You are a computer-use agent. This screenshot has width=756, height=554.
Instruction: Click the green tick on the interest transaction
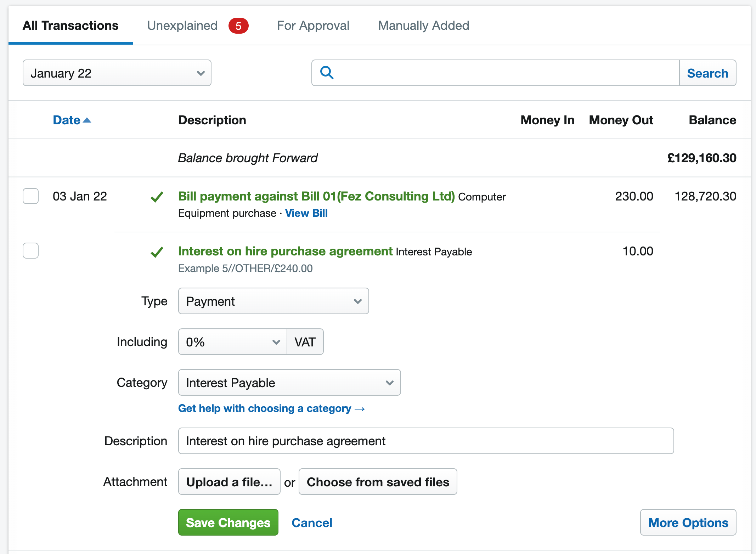tap(157, 252)
